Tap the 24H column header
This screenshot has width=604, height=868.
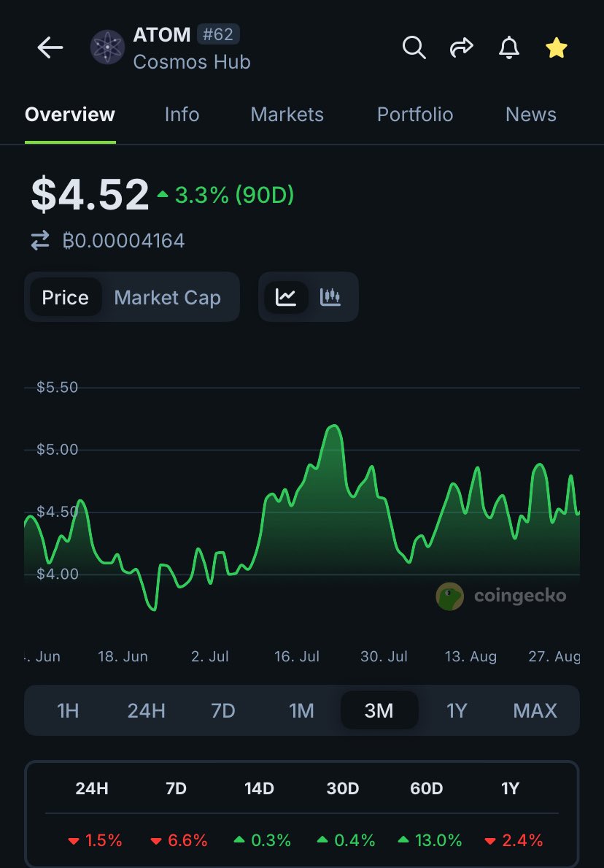click(92, 788)
